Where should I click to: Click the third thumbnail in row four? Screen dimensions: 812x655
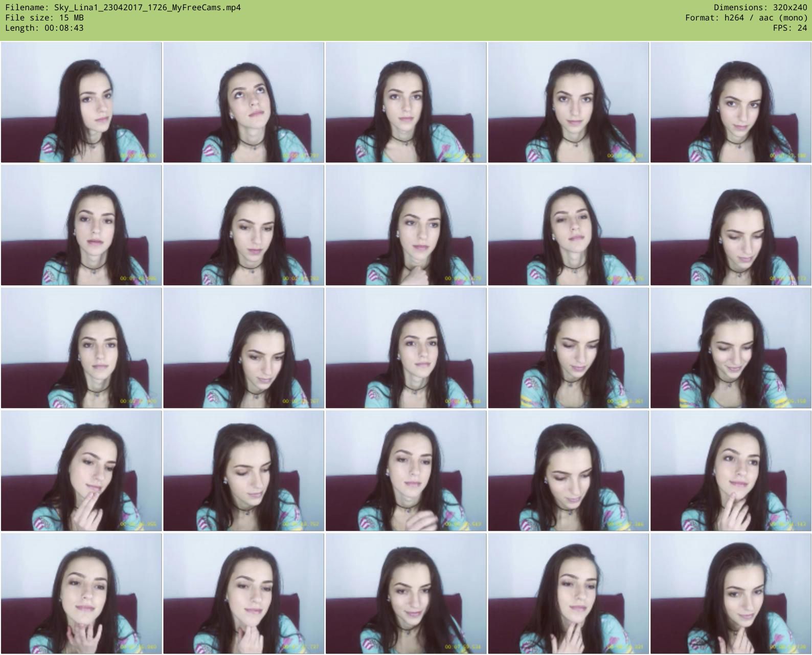(x=406, y=471)
